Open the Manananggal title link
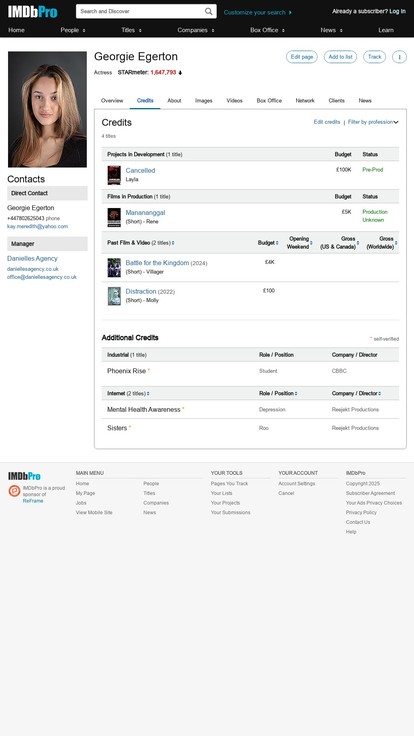 coord(146,213)
